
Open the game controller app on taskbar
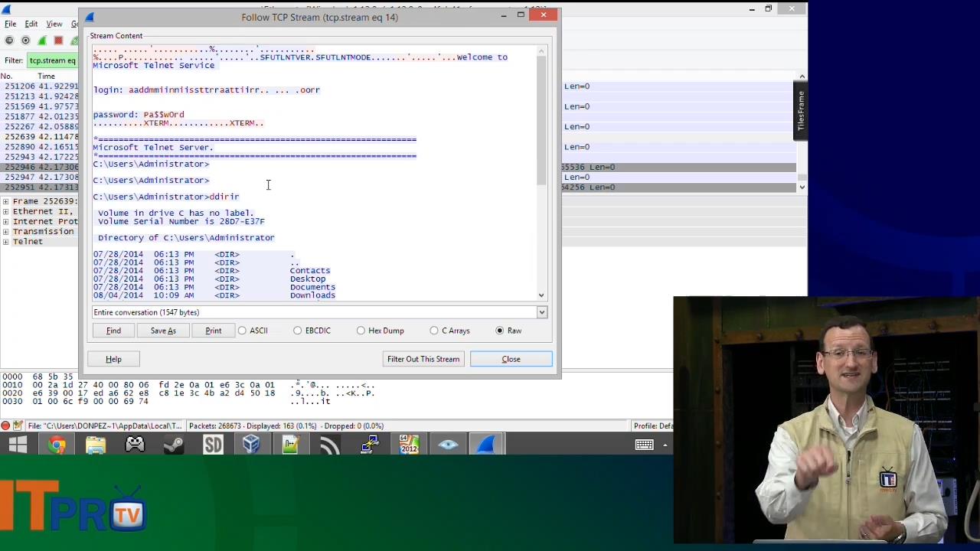[x=135, y=445]
